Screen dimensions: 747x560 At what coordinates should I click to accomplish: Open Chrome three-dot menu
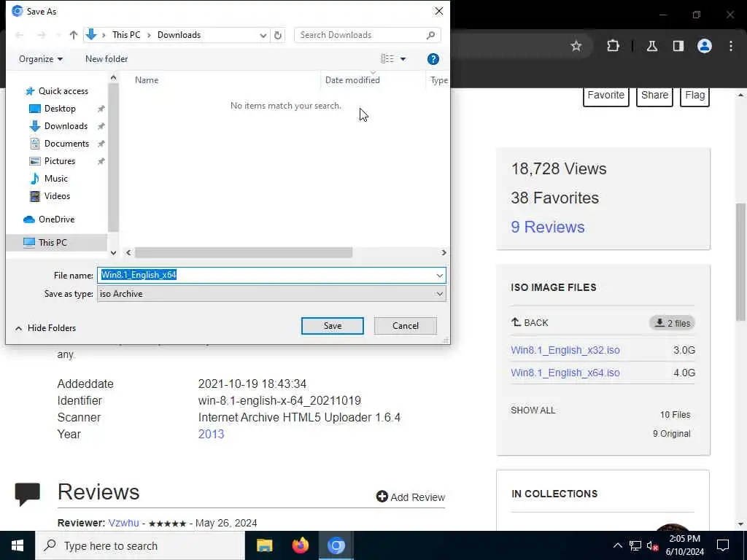point(731,46)
